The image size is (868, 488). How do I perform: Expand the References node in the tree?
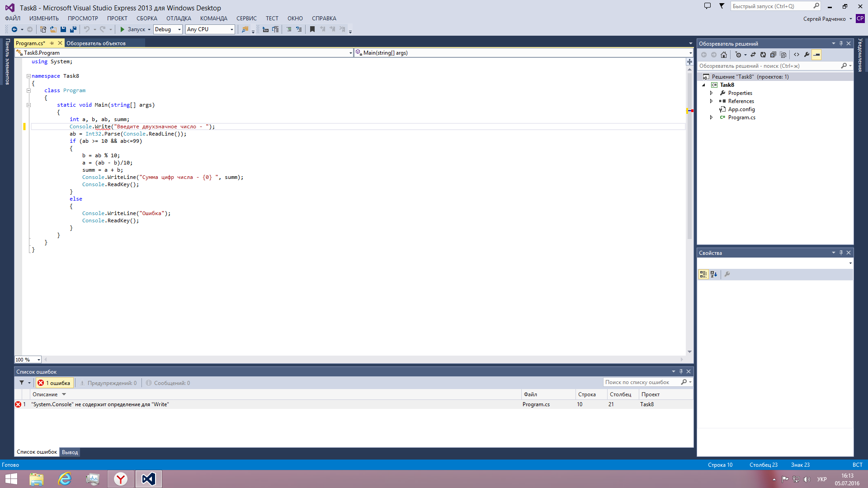pyautogui.click(x=711, y=101)
